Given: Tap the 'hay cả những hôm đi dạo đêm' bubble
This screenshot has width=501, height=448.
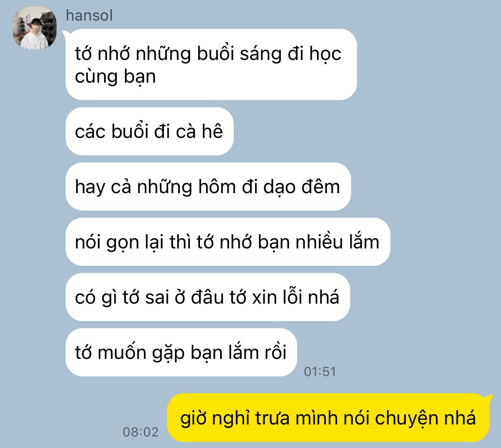Looking at the screenshot, I should point(208,187).
